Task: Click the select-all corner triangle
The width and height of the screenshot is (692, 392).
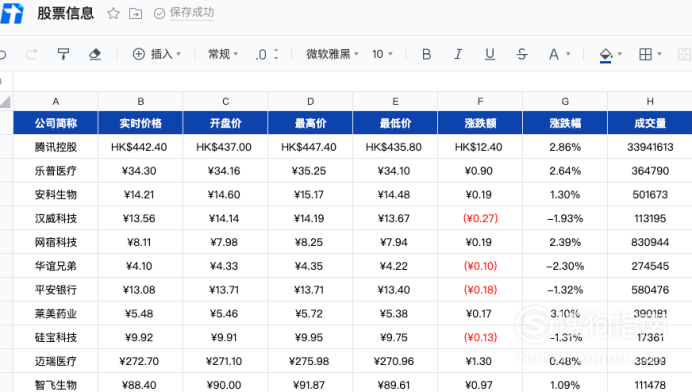Action: [x=6, y=102]
